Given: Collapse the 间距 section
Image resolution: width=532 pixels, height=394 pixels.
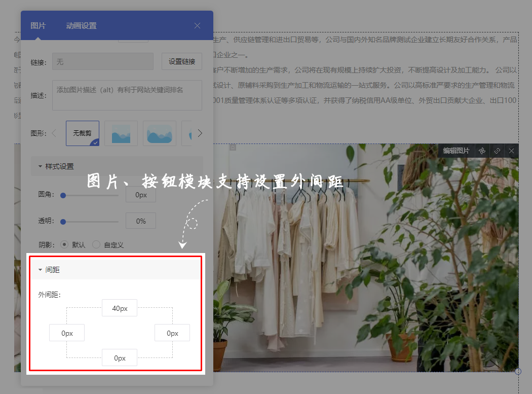Looking at the screenshot, I should pos(41,270).
